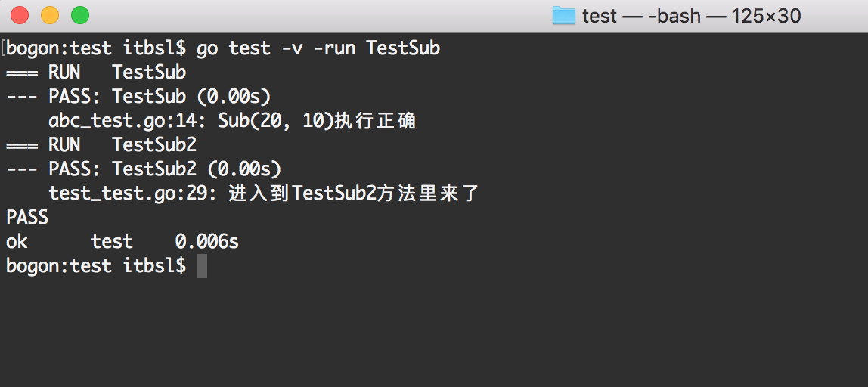Click the '=== RUN TestSub2' output line
Image resolution: width=868 pixels, height=387 pixels.
click(x=101, y=145)
